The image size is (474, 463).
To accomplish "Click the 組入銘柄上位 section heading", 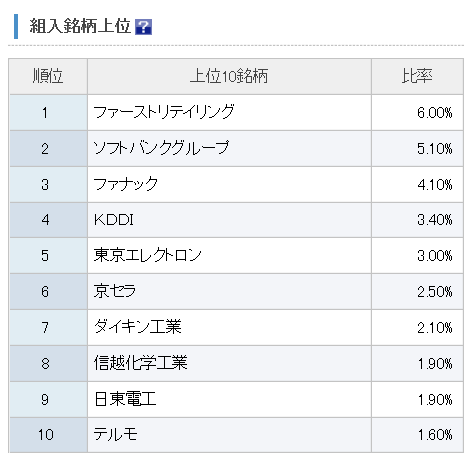I will point(80,26).
